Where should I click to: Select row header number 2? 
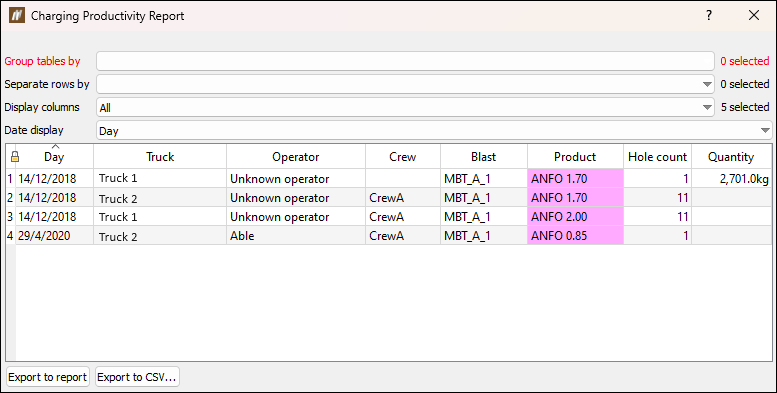click(x=10, y=198)
